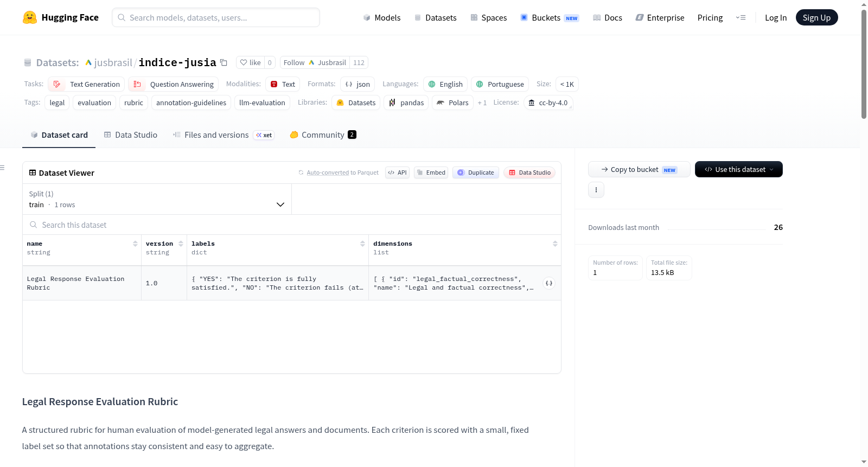The image size is (868, 467).
Task: Click the red Data Studio button
Action: click(529, 172)
